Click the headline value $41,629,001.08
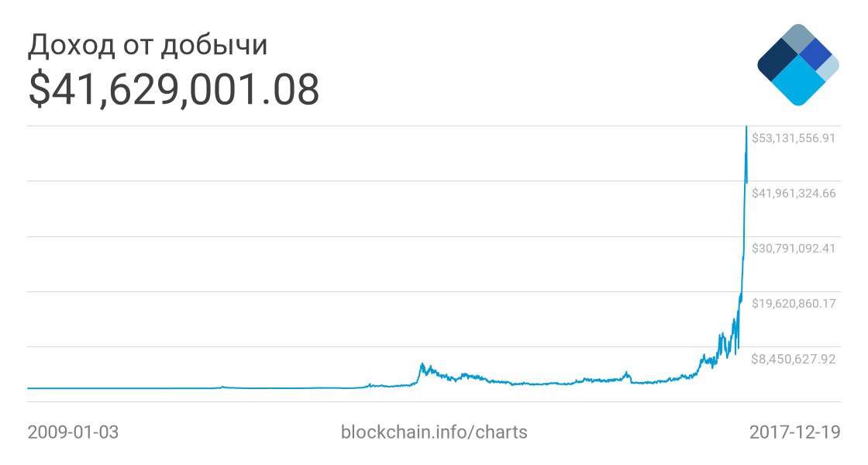 pos(174,90)
